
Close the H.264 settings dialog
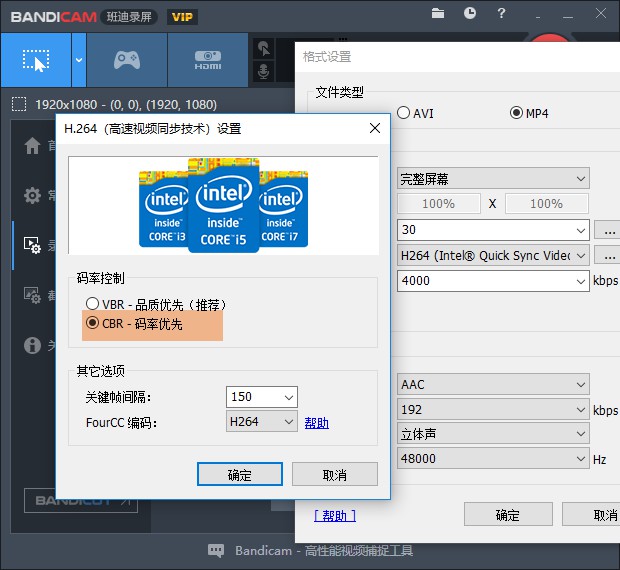(x=375, y=128)
